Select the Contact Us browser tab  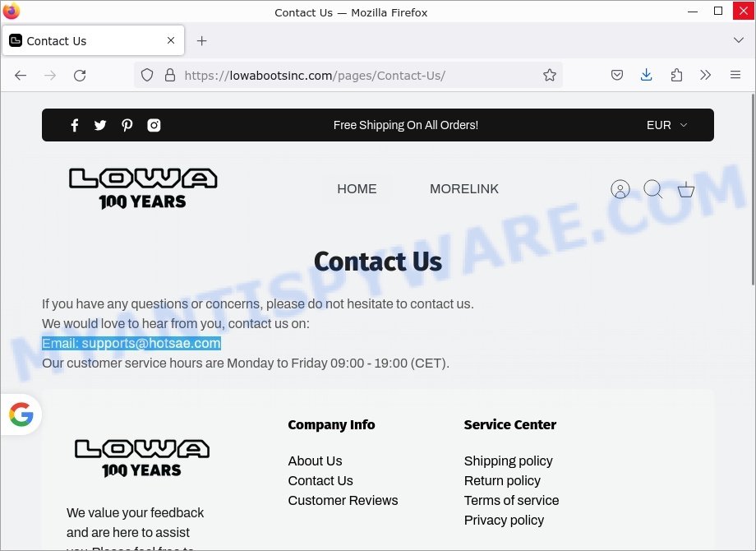pos(94,40)
